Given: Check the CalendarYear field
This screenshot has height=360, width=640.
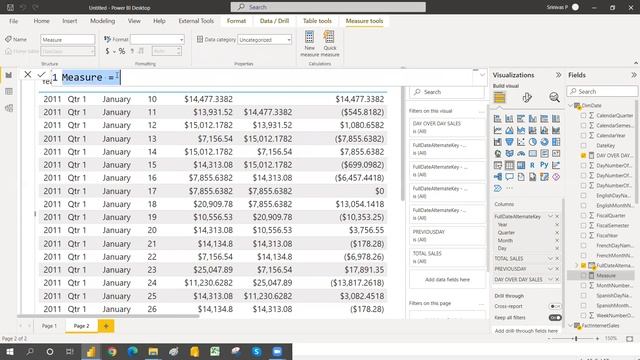Looking at the screenshot, I should (583, 136).
